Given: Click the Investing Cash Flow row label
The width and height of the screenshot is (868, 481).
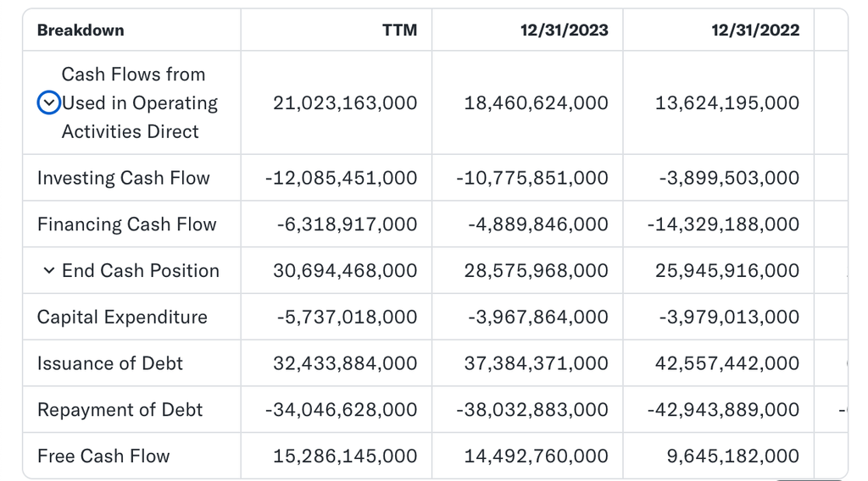Looking at the screenshot, I should tap(124, 178).
